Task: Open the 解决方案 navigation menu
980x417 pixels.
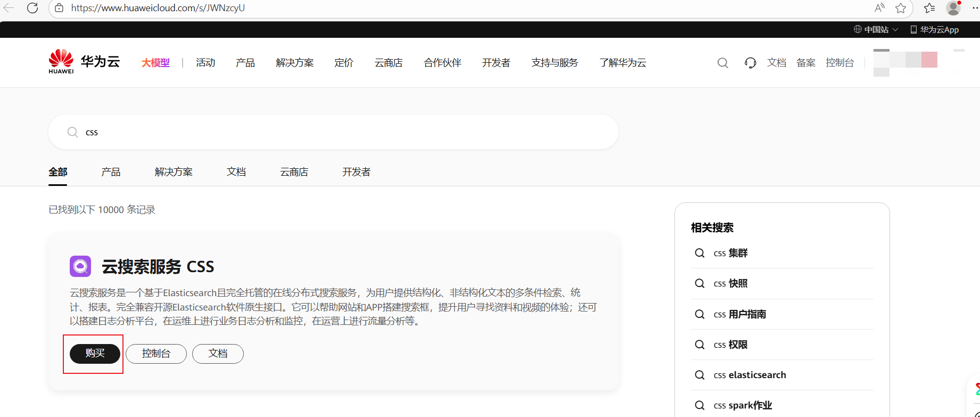Action: [295, 63]
